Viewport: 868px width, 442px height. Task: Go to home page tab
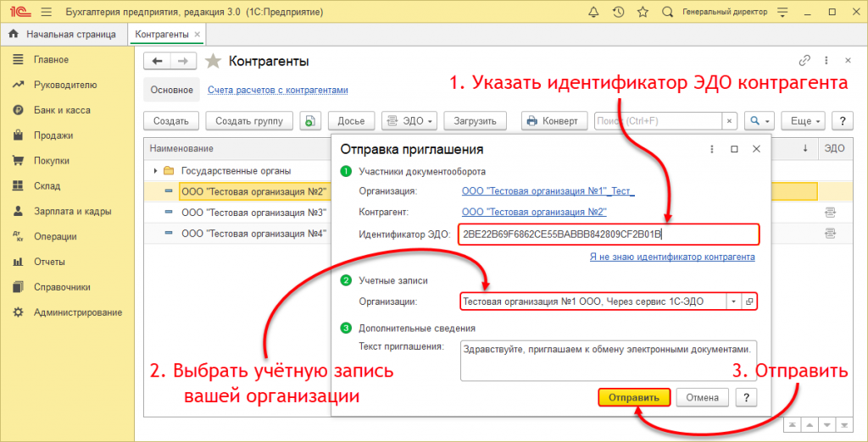63,35
